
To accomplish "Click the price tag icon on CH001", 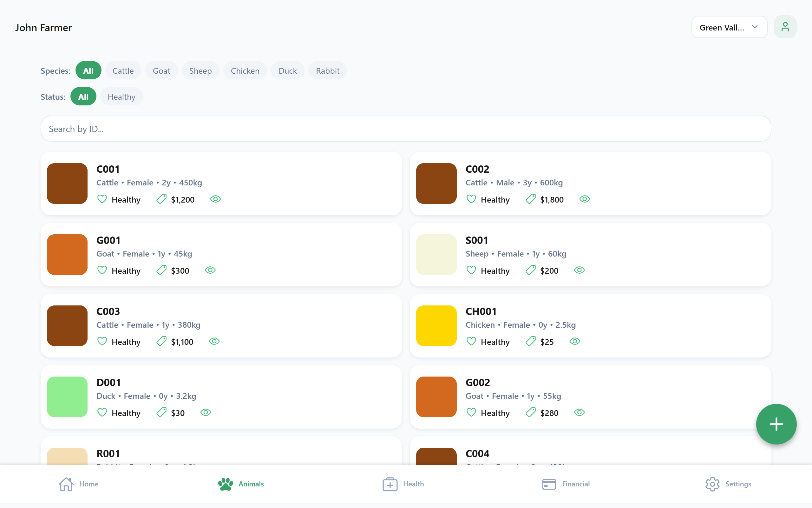I will click(x=530, y=341).
